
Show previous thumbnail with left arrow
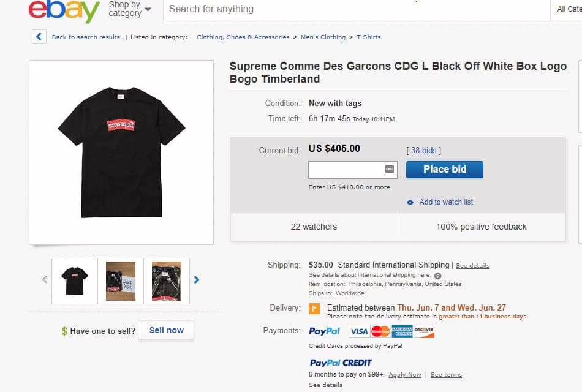click(45, 280)
